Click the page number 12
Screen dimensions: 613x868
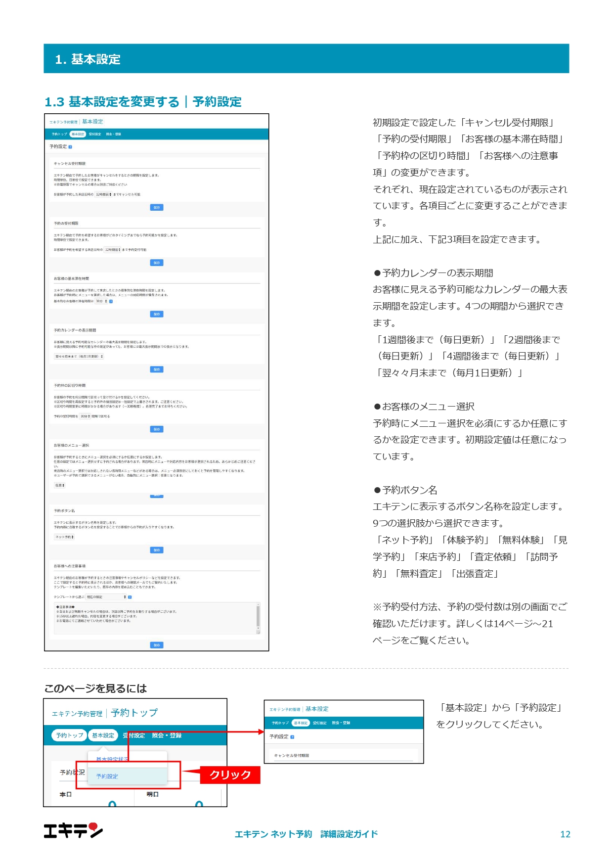(565, 834)
